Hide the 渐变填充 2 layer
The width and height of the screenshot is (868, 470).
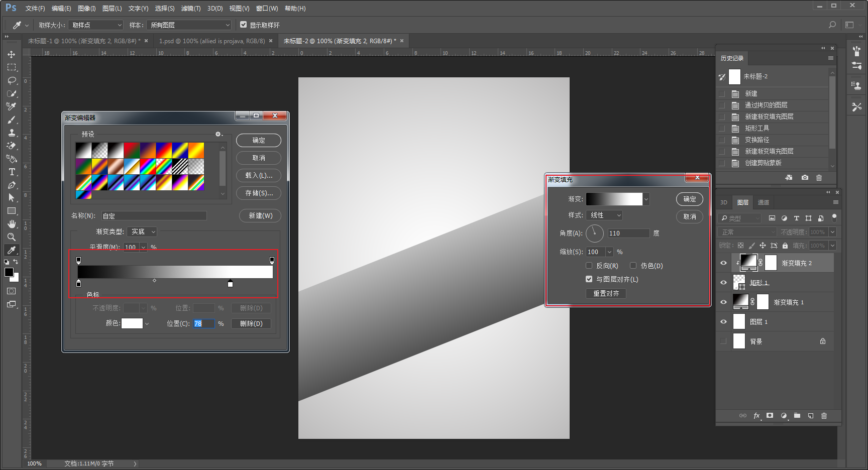[x=723, y=263]
